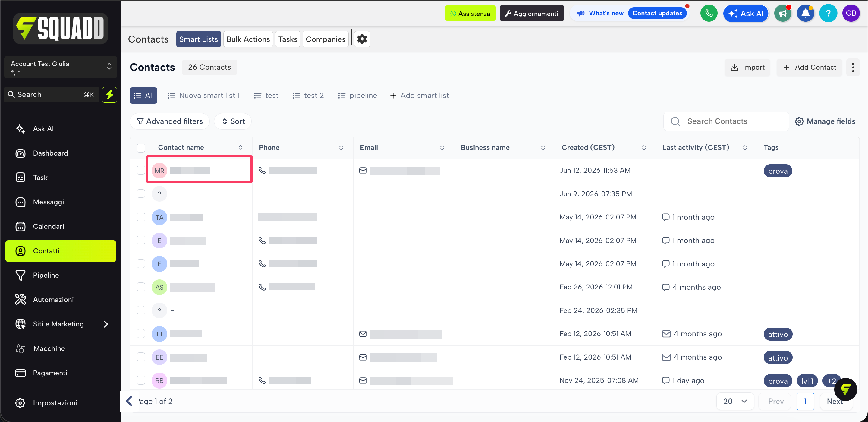This screenshot has width=868, height=422.
Task: Open Advanced filters
Action: tap(169, 121)
